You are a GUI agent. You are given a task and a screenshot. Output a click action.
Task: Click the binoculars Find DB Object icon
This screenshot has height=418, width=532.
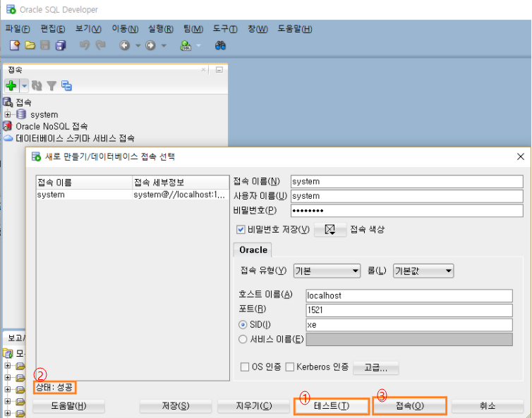tap(221, 45)
